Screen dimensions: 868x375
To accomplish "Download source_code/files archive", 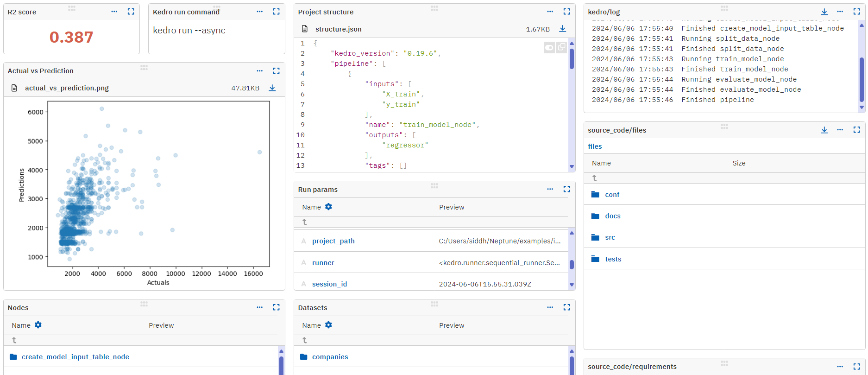I will pos(824,130).
